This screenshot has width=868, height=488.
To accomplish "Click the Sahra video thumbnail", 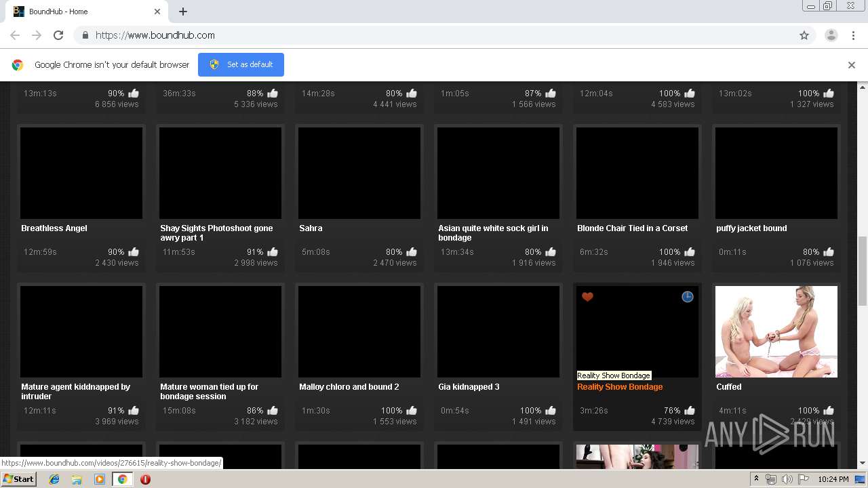I will 359,173.
